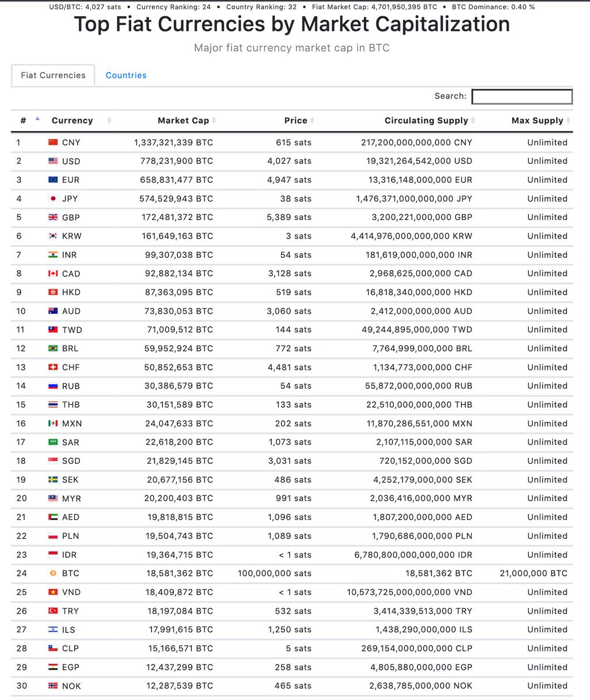This screenshot has width=590, height=700.
Task: Click the Egypt flag icon beside EGP
Action: 53,667
